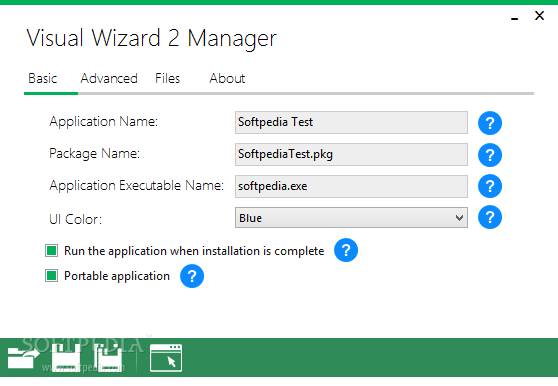Toggle the Portable application checkbox
558x386 pixels.
pos(51,275)
